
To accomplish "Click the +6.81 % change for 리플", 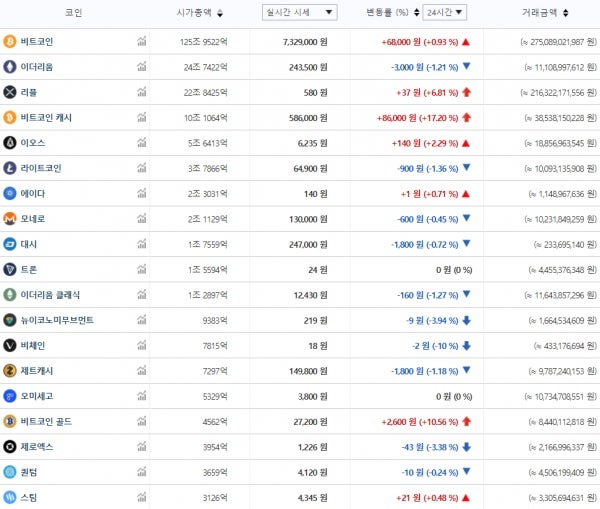I will click(x=440, y=93).
